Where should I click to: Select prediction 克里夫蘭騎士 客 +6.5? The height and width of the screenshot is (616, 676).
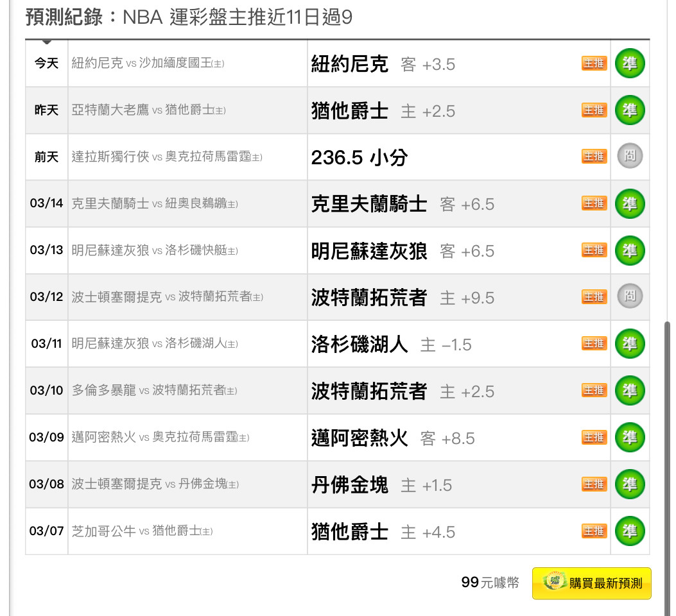coord(403,204)
